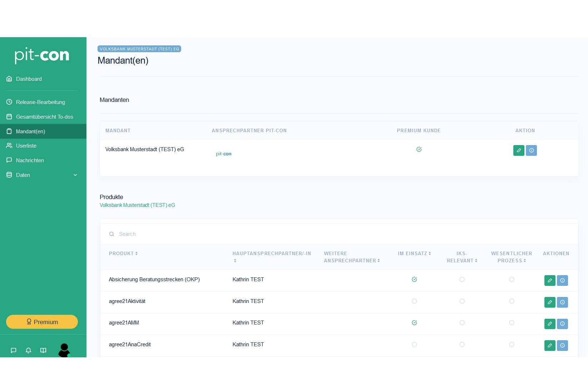Click speech bubble icon beside Nachrichten
Screen dimensions: 588x392
[x=9, y=160]
